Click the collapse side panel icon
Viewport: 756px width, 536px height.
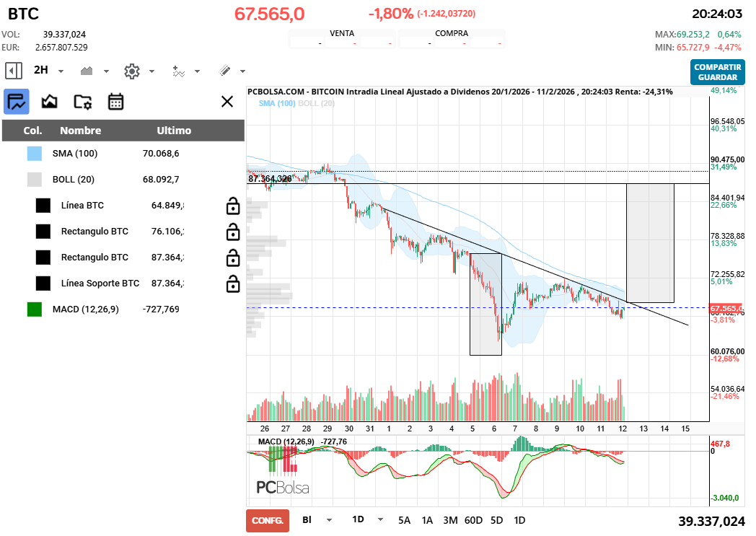(12, 70)
